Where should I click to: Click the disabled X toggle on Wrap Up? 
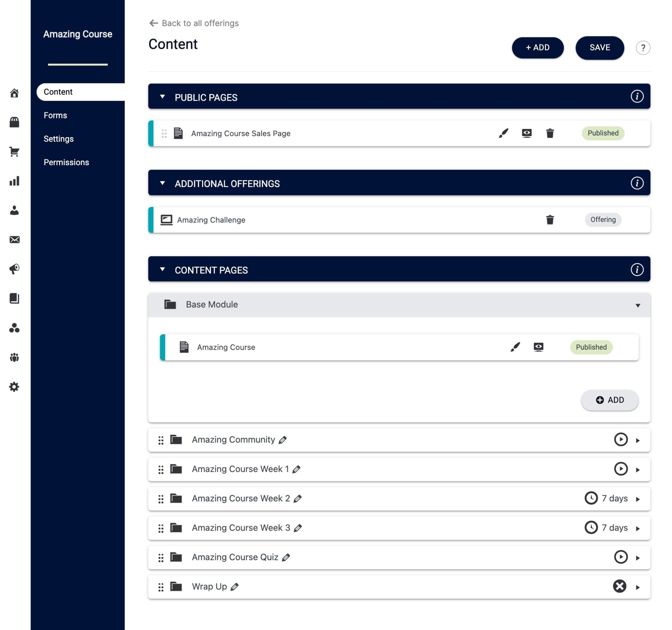pyautogui.click(x=619, y=587)
